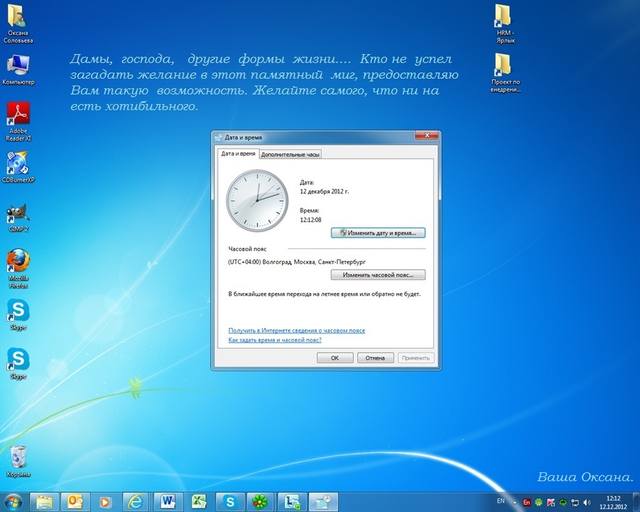The height and width of the screenshot is (512, 640).
Task: Open the volume speaker icon in tray
Action: (587, 502)
